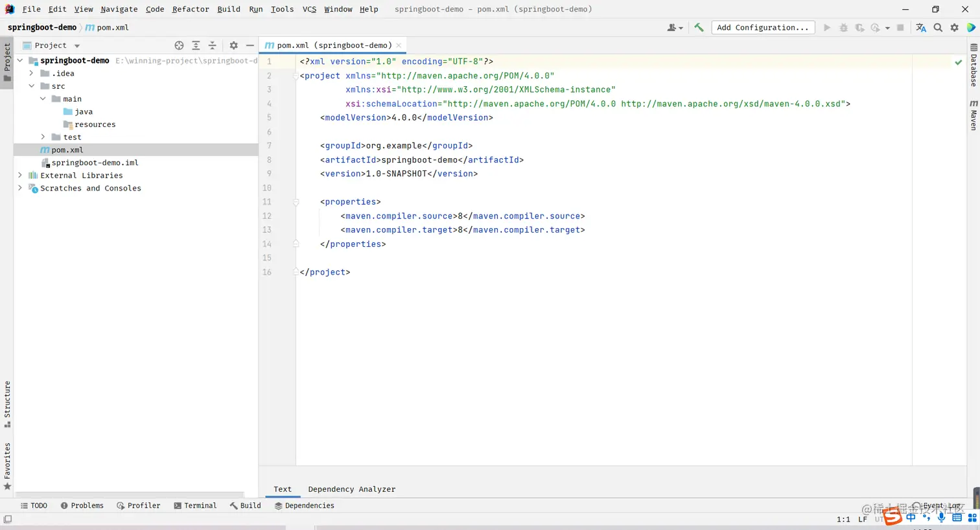This screenshot has height=530, width=980.
Task: Click the Profiler run icon in toolbar
Action: [875, 28]
